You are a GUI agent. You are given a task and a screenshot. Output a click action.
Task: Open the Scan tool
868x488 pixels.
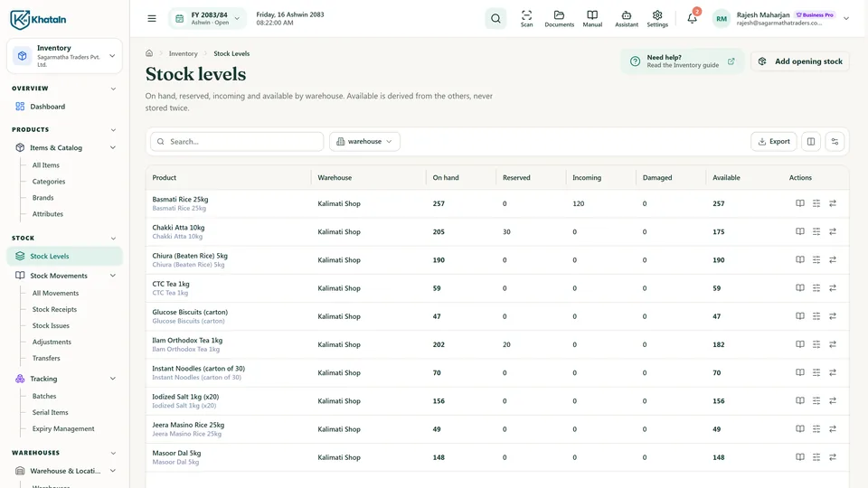click(526, 19)
